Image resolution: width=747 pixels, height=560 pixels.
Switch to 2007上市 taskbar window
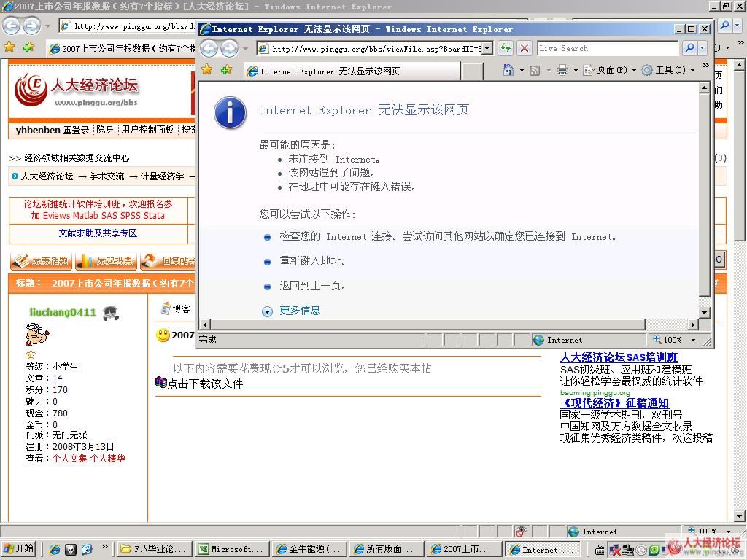[x=464, y=549]
